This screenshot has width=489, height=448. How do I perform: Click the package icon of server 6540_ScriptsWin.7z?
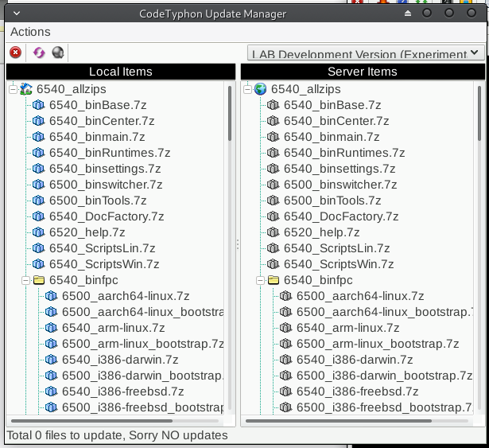pyautogui.click(x=274, y=264)
